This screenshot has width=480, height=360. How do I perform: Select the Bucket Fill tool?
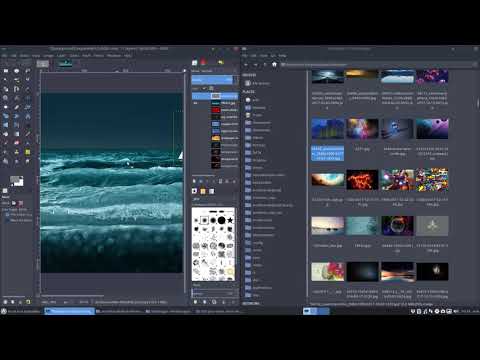coord(6,134)
